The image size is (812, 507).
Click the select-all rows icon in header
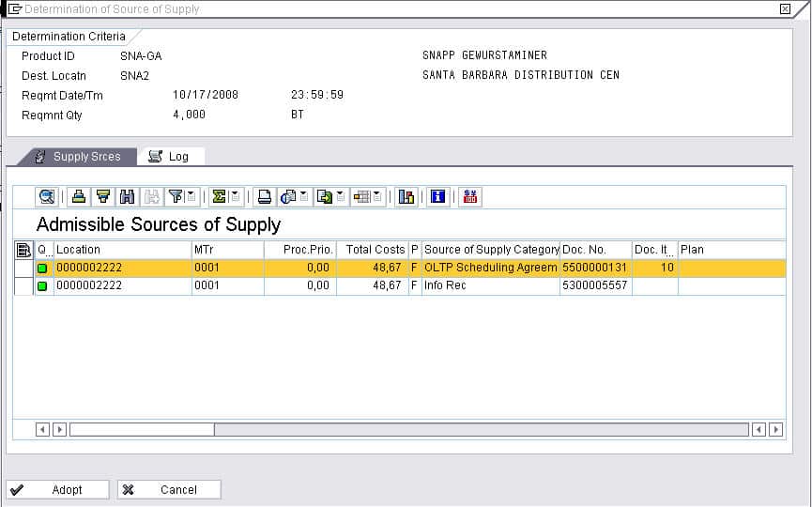23,250
